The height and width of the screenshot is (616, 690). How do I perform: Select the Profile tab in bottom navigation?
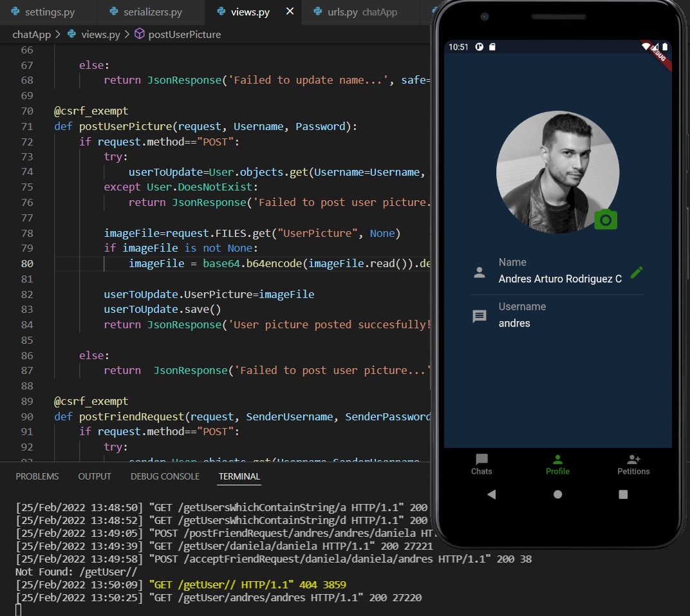557,464
